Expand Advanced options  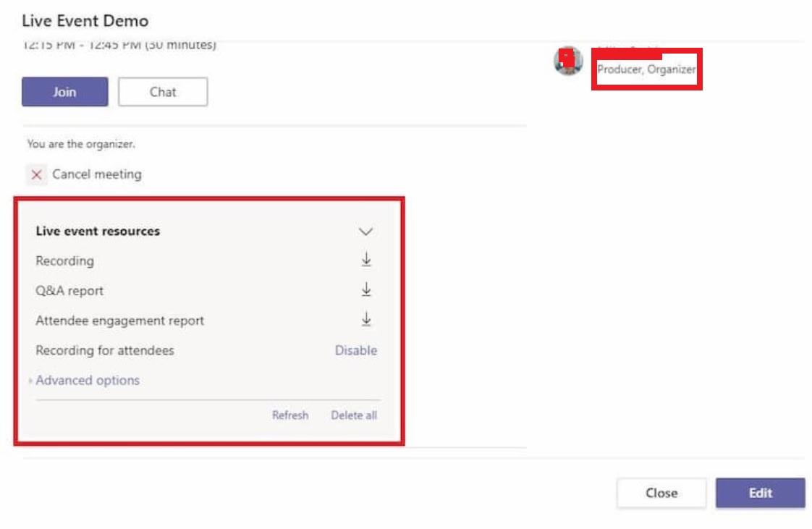point(88,381)
